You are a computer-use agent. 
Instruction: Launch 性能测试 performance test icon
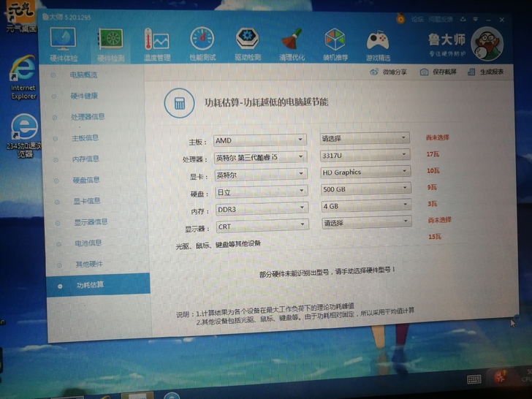(x=202, y=44)
